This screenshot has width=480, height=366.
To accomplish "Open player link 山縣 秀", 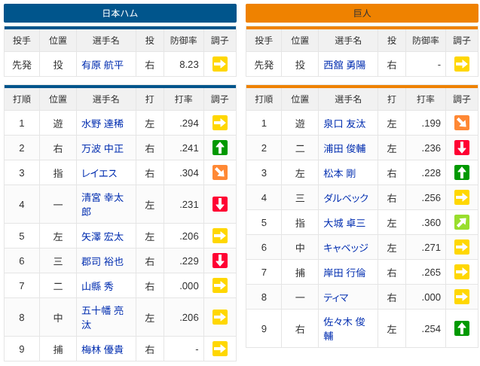I will (x=97, y=286).
